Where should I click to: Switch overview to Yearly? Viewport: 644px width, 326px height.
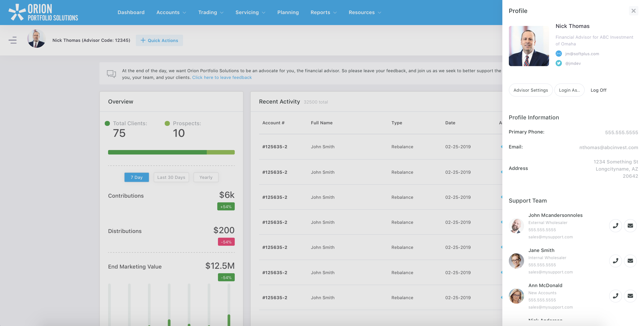click(x=206, y=177)
